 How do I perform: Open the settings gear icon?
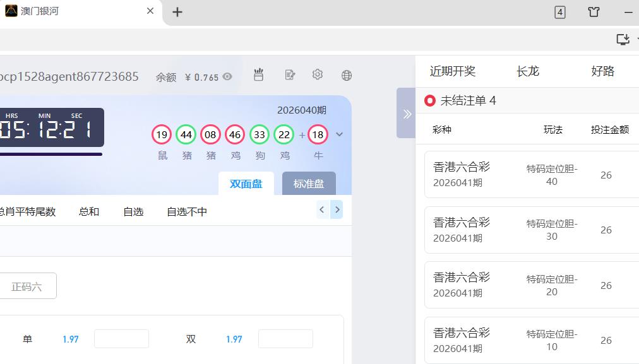pos(318,75)
